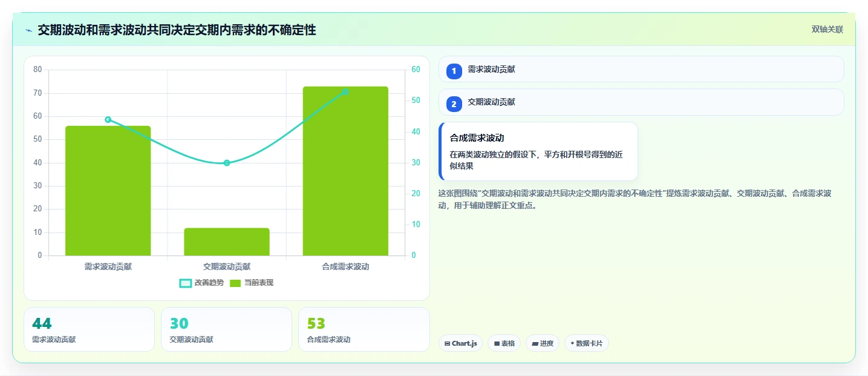The image size is (868, 376).
Task: Select the stat card showing 30
Action: pos(226,329)
